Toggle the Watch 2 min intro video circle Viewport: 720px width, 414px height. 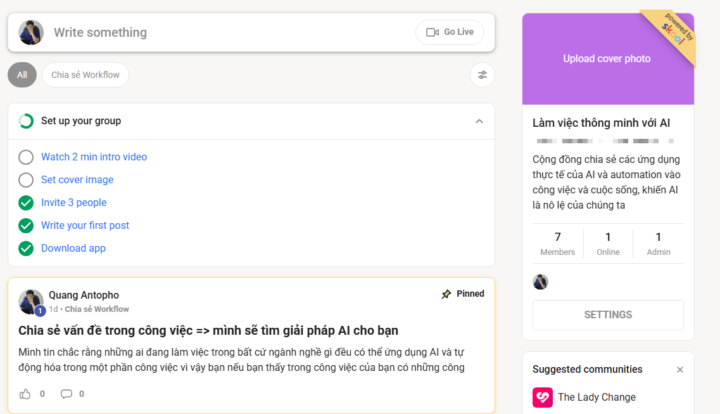(26, 157)
